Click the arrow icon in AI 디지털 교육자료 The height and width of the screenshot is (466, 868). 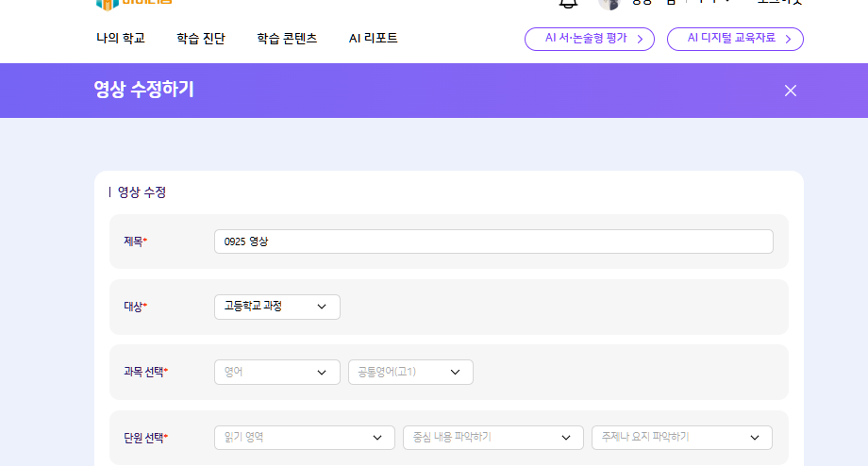[788, 39]
